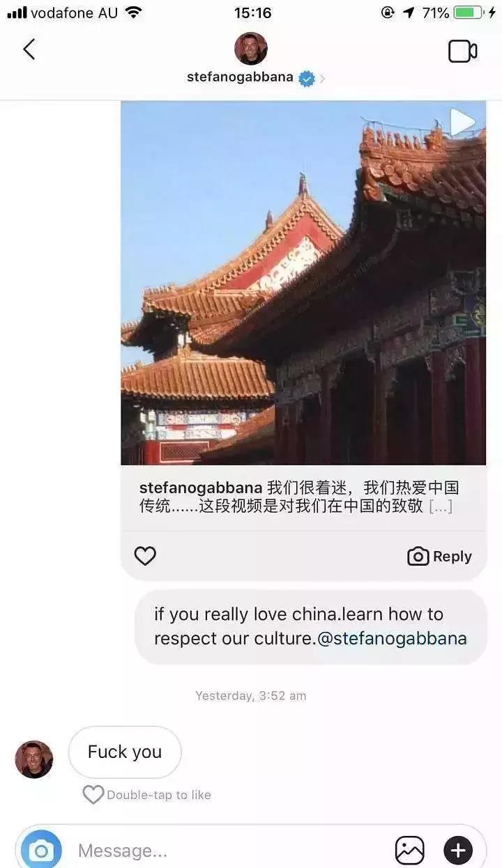This screenshot has height=868, width=502.
Task: Tap the blue verified badge
Action: coord(307,78)
